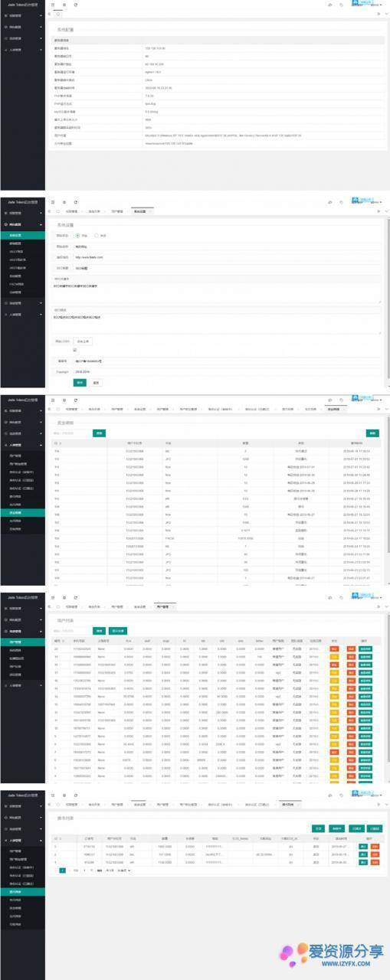Click red delete icon in first withdrawal row

(x=375, y=846)
